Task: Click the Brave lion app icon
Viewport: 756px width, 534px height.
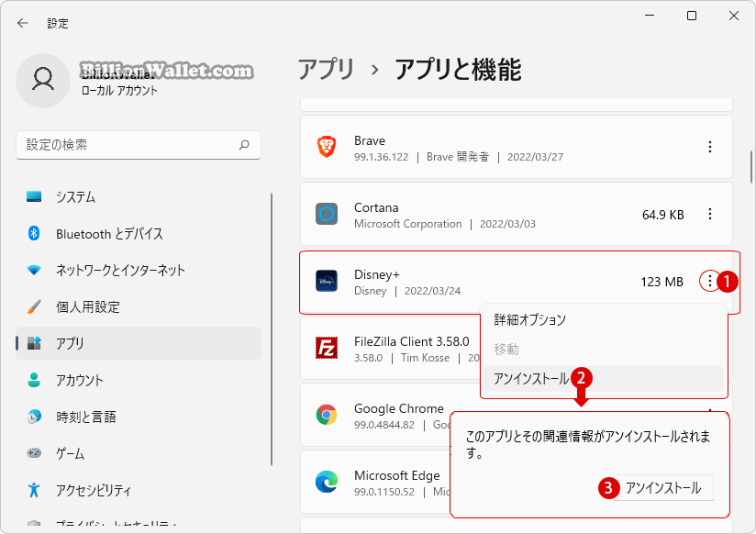Action: point(327,147)
